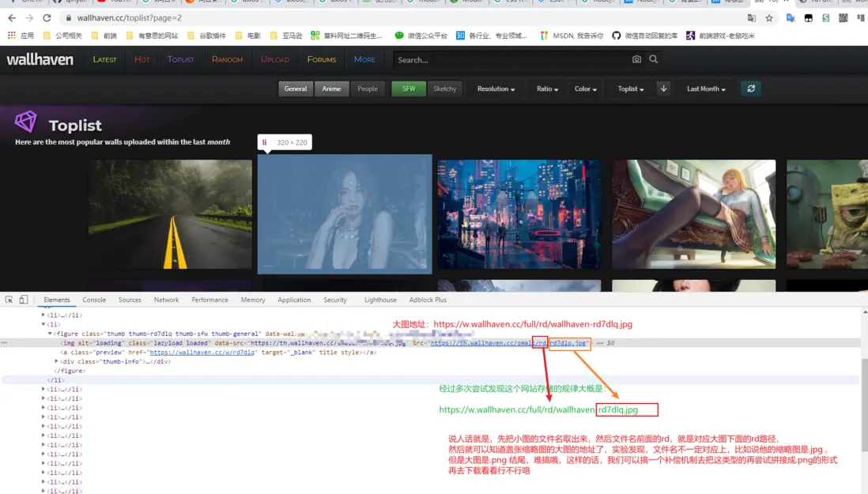Bookmark this page with the star icon
The image size is (868, 494).
pyautogui.click(x=769, y=17)
